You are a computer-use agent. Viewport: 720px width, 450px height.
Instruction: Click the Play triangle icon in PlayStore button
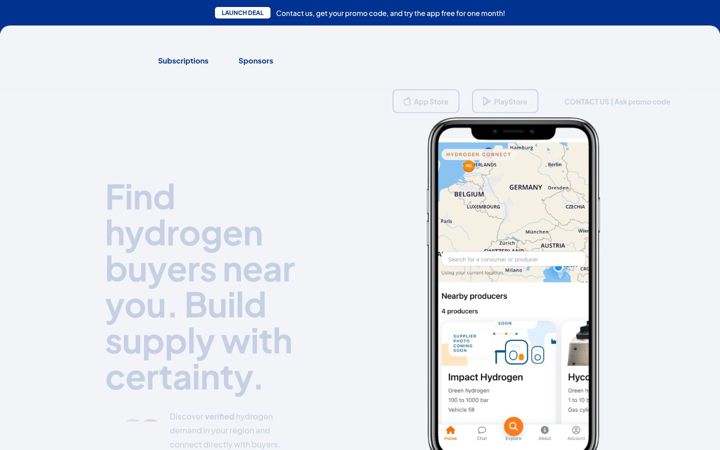[486, 101]
